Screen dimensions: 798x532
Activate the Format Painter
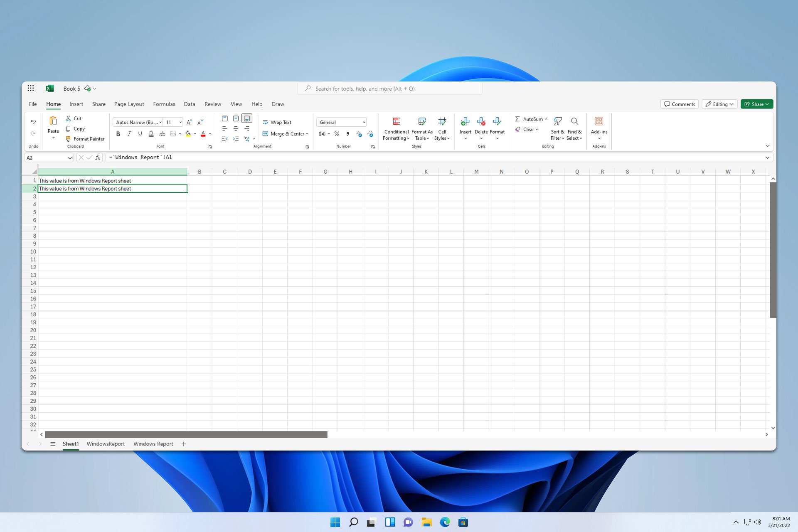85,139
